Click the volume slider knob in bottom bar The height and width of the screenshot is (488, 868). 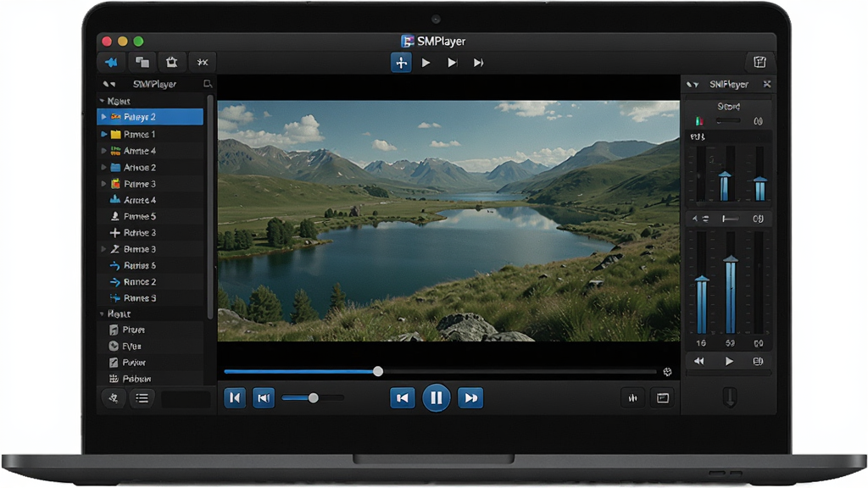click(314, 398)
